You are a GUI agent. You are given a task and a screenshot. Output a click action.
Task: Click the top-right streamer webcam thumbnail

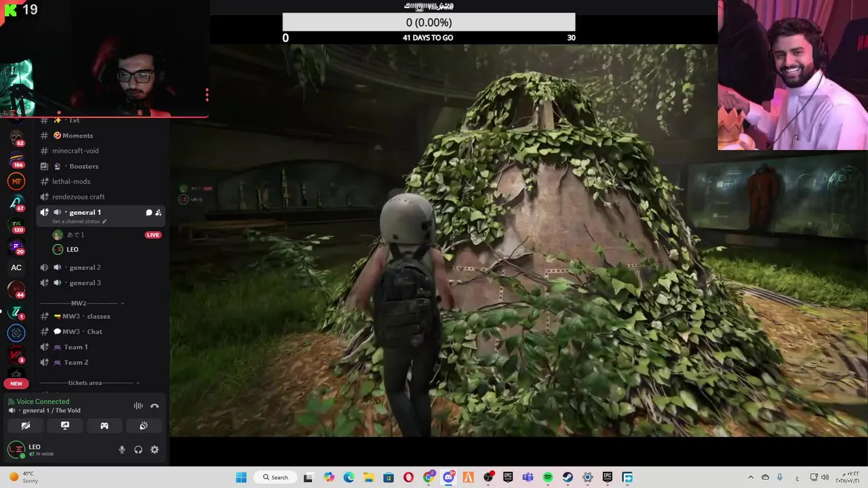click(x=793, y=75)
